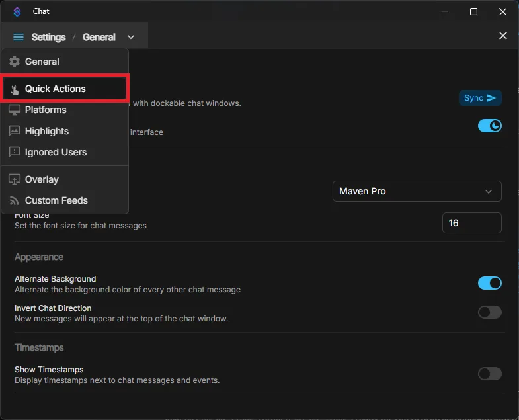
Task: Click the General breadcrumb label
Action: tap(99, 37)
